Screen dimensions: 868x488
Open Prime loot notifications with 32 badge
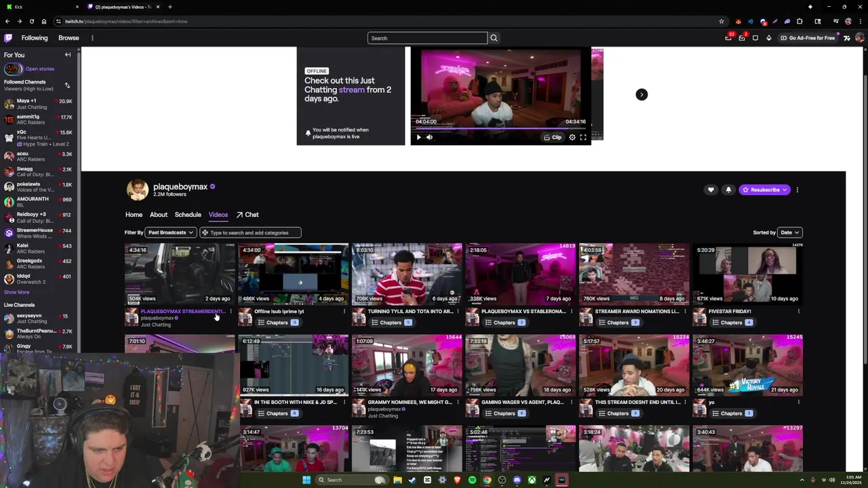[728, 38]
